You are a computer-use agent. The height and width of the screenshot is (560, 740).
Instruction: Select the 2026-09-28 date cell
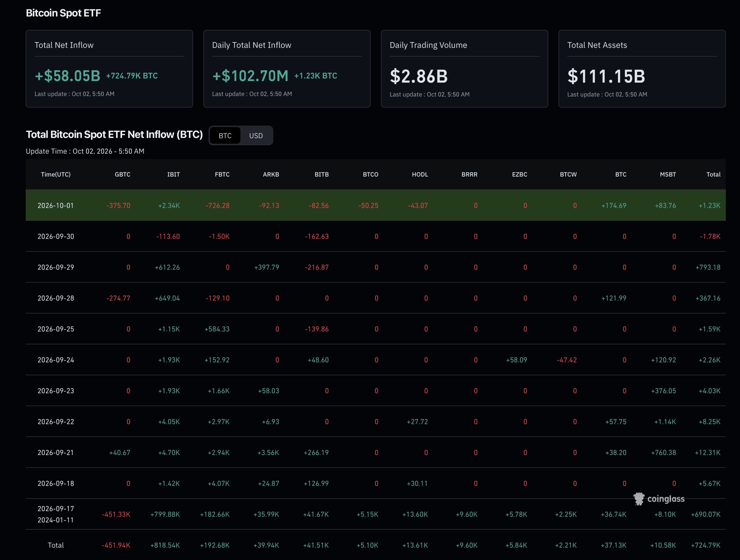point(55,298)
